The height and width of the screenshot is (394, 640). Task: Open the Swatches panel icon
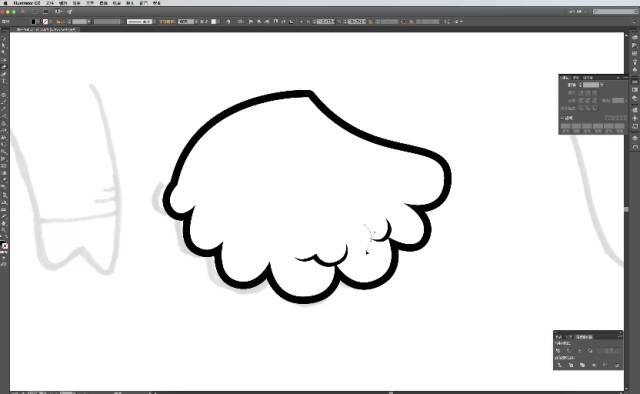pyautogui.click(x=635, y=53)
